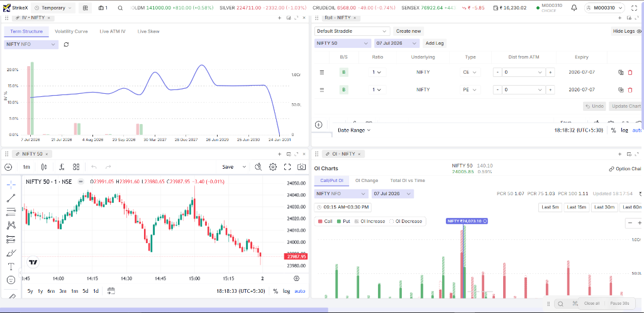Open the notifications bell
The image size is (644, 313).
(x=574, y=8)
